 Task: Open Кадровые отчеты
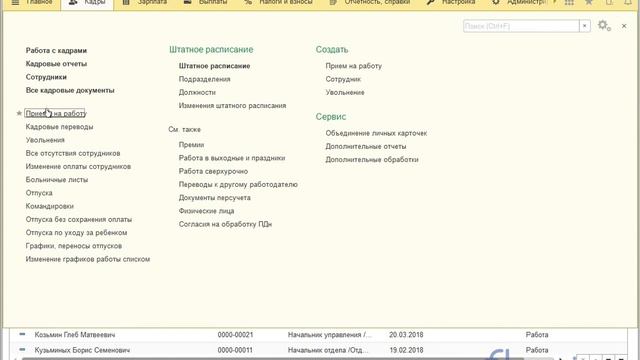(x=56, y=64)
